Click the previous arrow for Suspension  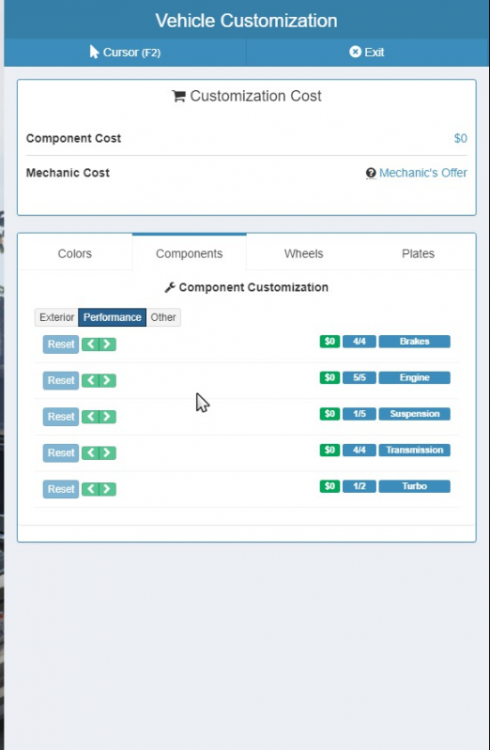click(x=90, y=417)
